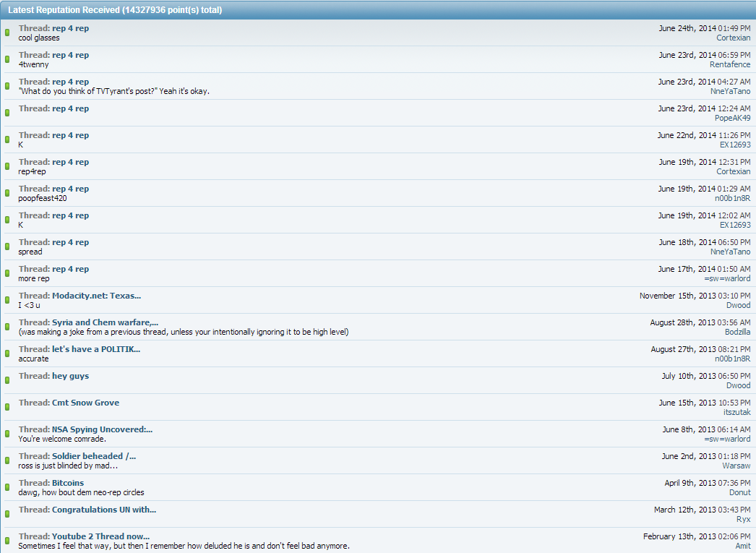This screenshot has width=756, height=553.
Task: Open the 'let's have a POLITIK...' thread
Action: point(95,349)
